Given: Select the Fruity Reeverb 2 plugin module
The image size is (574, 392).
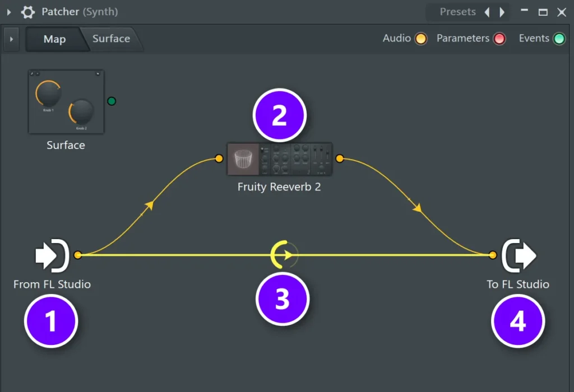Looking at the screenshot, I should (280, 159).
